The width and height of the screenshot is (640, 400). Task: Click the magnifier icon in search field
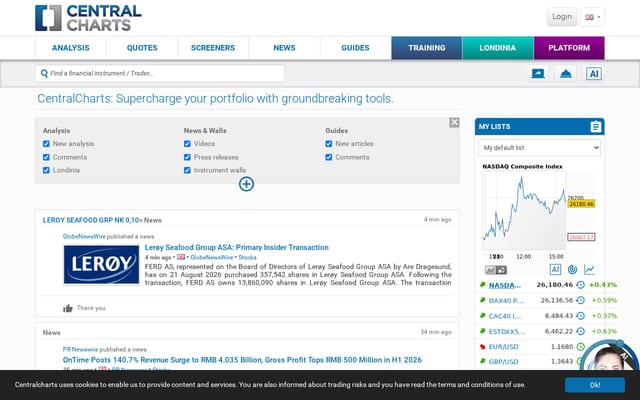[x=44, y=73]
